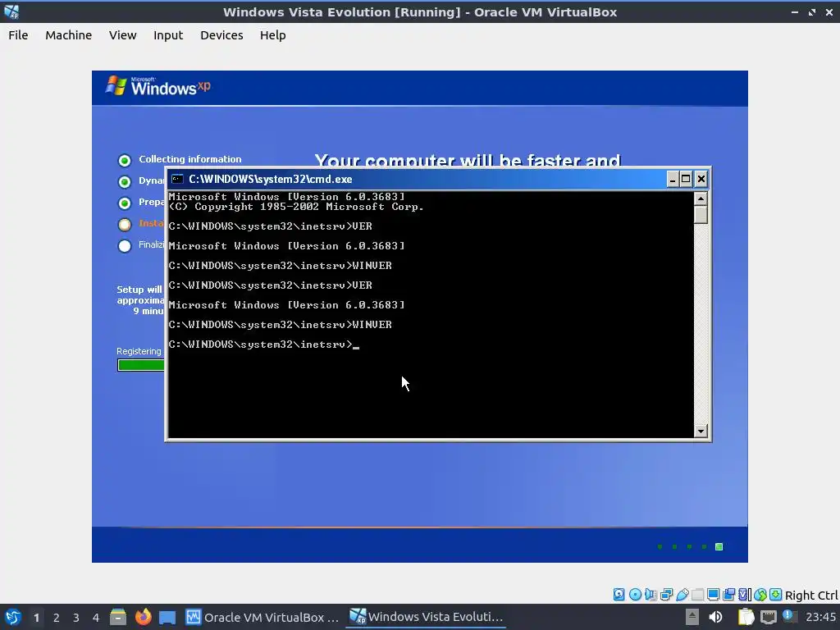Click the optical disc status icon

(x=635, y=595)
